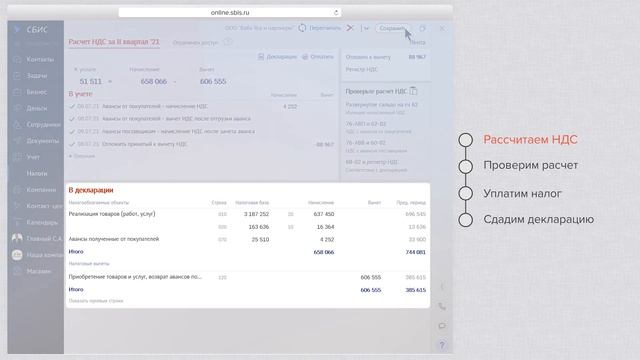Click info icon beside Ограничен доступ
Image resolution: width=640 pixels, height=360 pixels.
click(x=228, y=42)
